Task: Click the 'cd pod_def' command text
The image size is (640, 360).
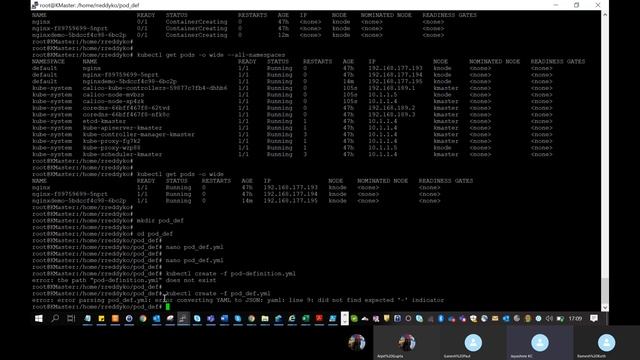Action: click(x=155, y=234)
